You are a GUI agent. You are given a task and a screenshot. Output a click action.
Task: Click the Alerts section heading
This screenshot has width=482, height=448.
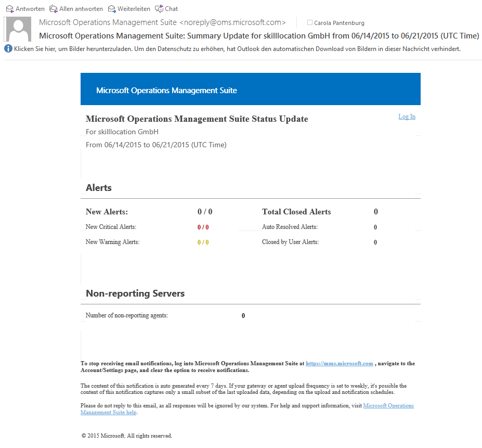pos(99,188)
